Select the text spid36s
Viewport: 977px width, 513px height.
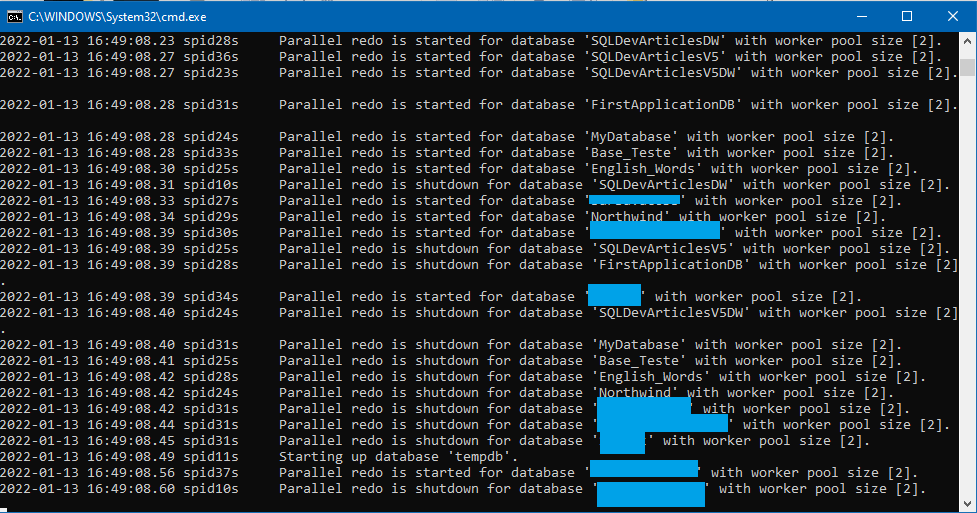211,57
